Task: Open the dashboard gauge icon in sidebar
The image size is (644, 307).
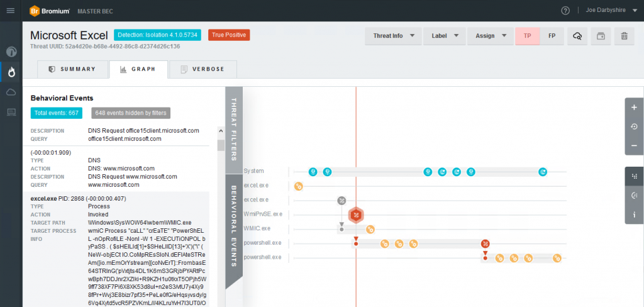Action: coord(11,52)
